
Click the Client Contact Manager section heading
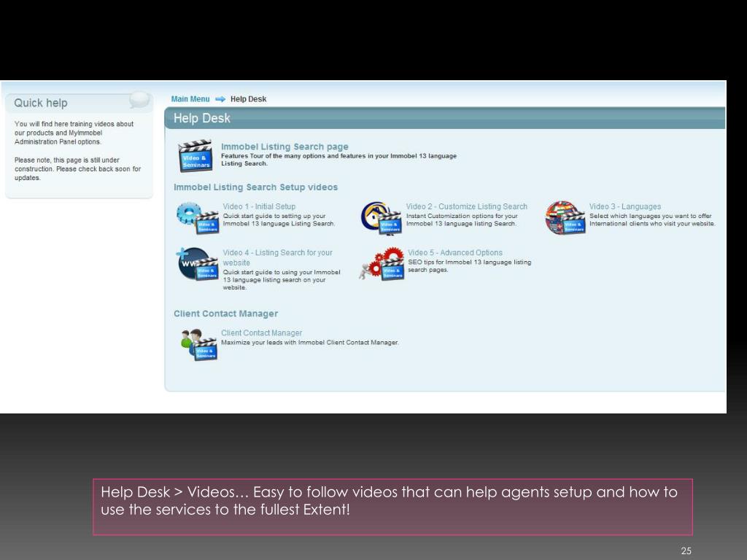[x=226, y=314]
